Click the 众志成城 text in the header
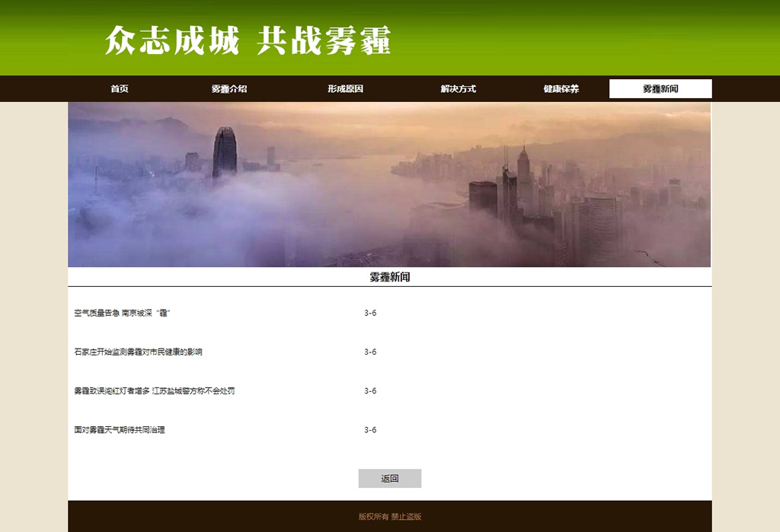This screenshot has height=532, width=780. 172,40
